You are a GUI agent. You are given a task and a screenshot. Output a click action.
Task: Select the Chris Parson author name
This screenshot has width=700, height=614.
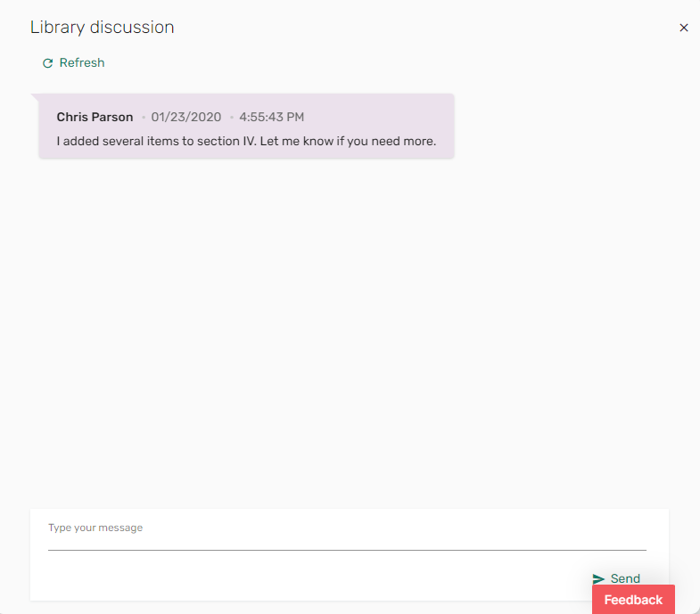(x=95, y=117)
